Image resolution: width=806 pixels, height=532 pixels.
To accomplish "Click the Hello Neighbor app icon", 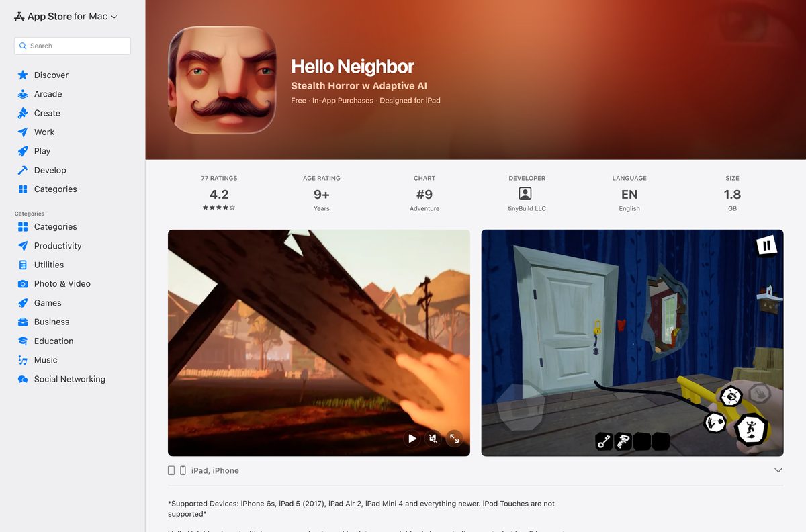I will [x=222, y=80].
